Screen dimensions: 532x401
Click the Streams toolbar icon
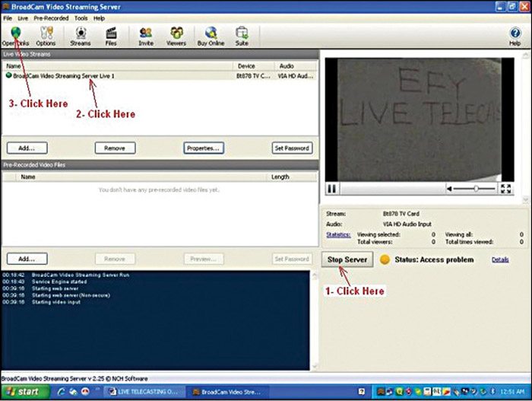80,35
